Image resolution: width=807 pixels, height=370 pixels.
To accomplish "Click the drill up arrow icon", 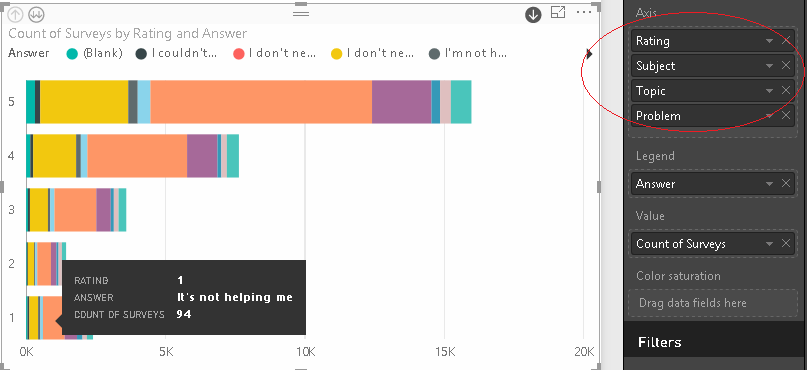I will pyautogui.click(x=16, y=14).
